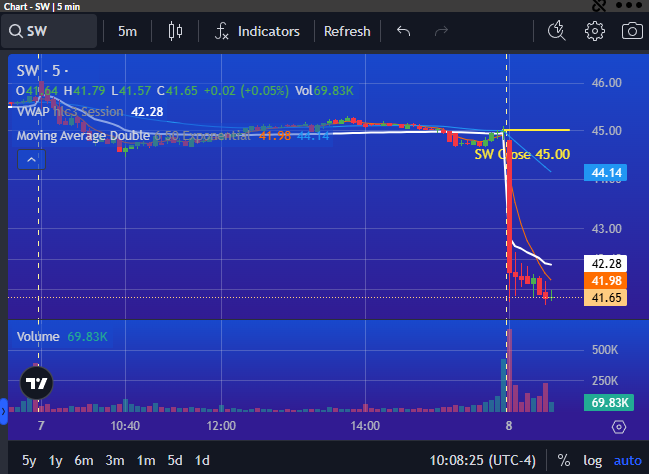Screen dimensions: 649x474
Task: Click the Refresh button
Action: coord(347,31)
